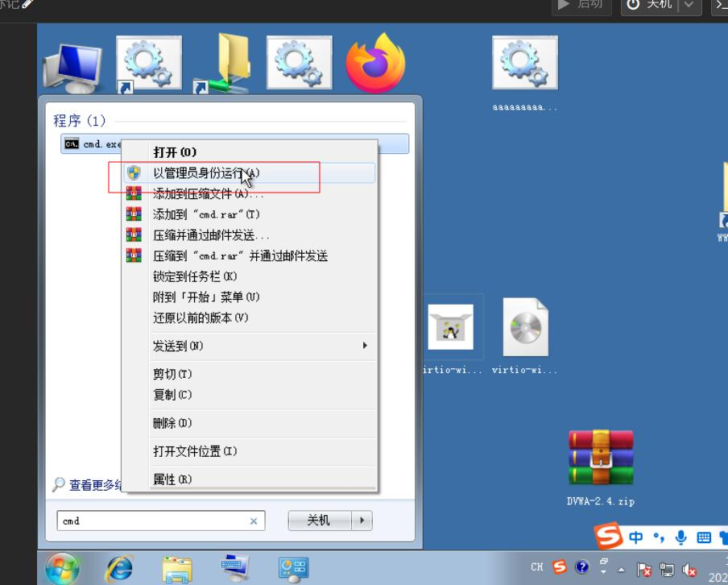This screenshot has height=585, width=728.
Task: Open the Firefox desktop shortcut
Action: (375, 64)
